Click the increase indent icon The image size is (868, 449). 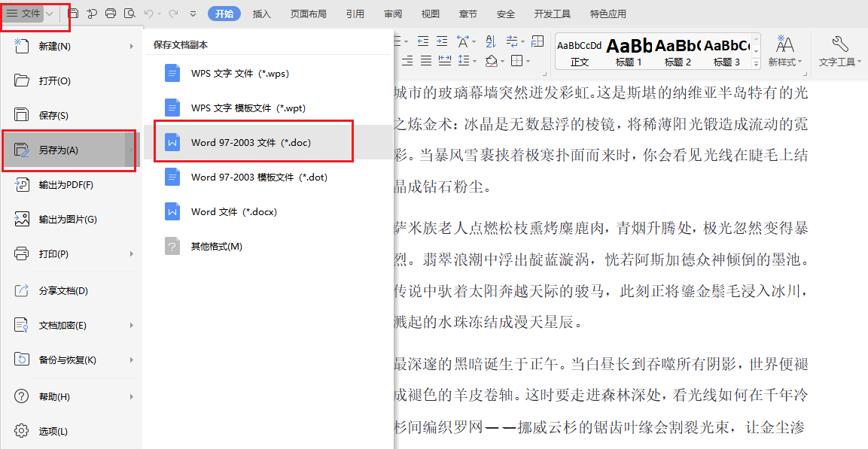[x=442, y=41]
